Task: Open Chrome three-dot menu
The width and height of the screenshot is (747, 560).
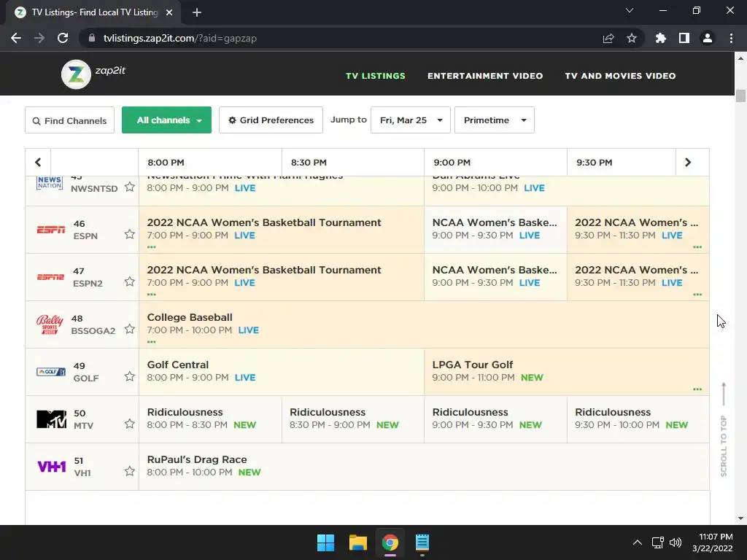Action: (x=731, y=38)
